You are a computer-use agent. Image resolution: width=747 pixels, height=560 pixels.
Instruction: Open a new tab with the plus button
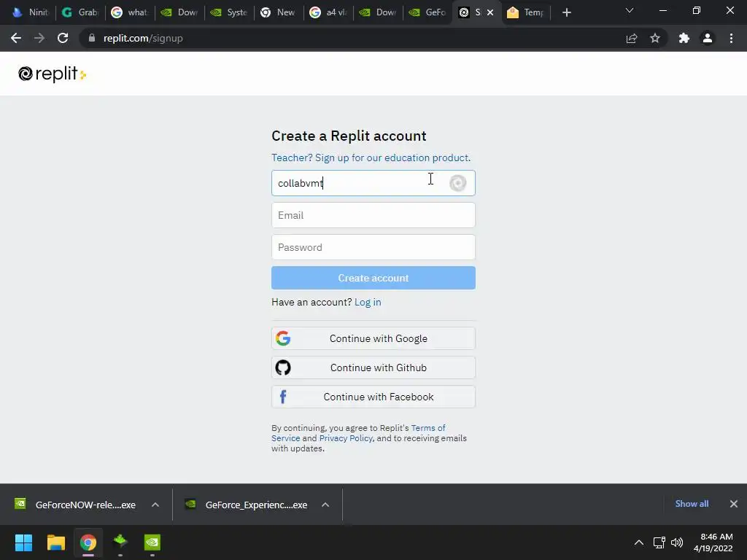566,12
